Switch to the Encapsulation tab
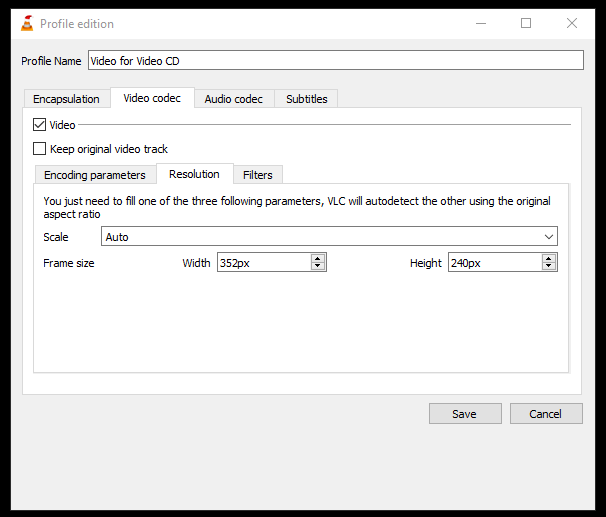 click(x=66, y=99)
